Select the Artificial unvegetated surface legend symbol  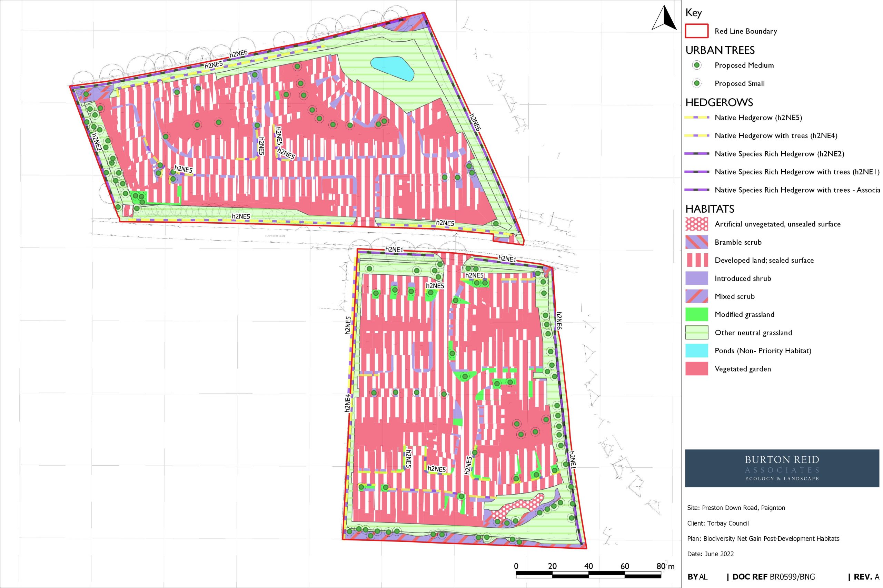(696, 224)
